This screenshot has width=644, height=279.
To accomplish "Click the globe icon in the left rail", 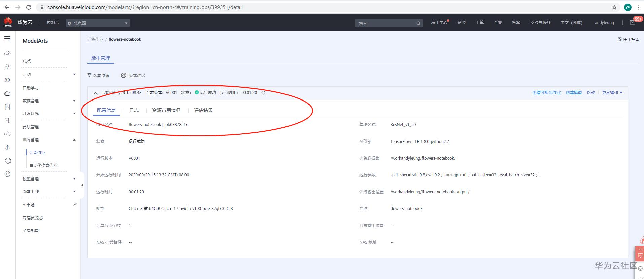I will tap(8, 161).
